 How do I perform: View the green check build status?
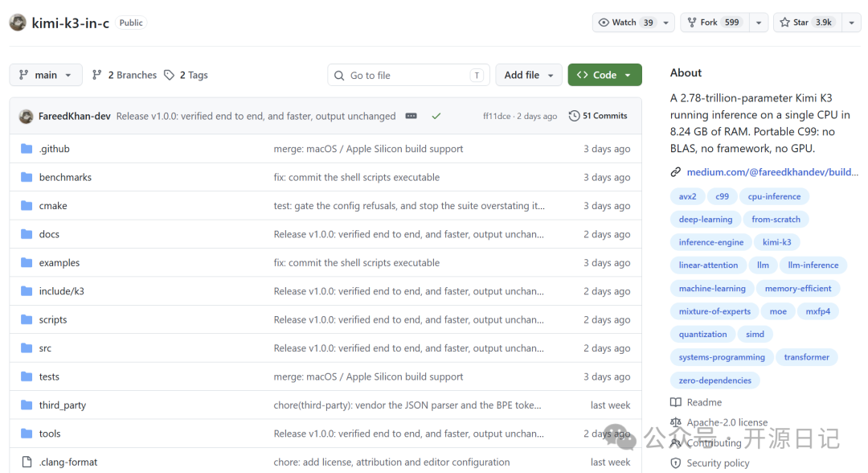(436, 116)
